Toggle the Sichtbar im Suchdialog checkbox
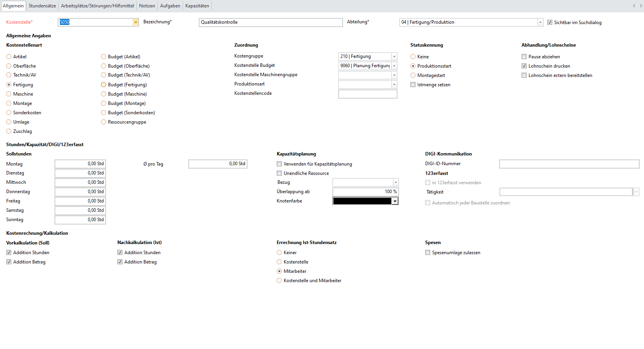644x349 pixels. click(x=550, y=23)
